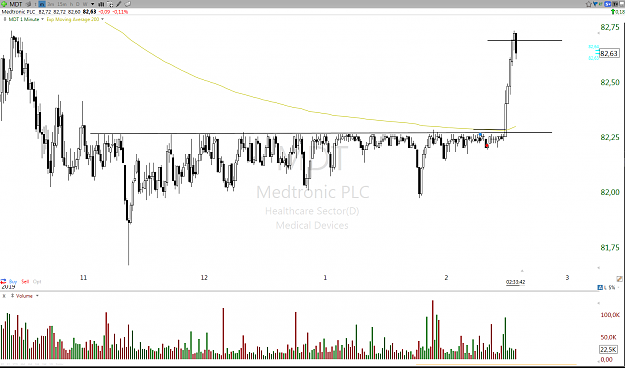Click the Volume pane move handle icon

(12, 296)
